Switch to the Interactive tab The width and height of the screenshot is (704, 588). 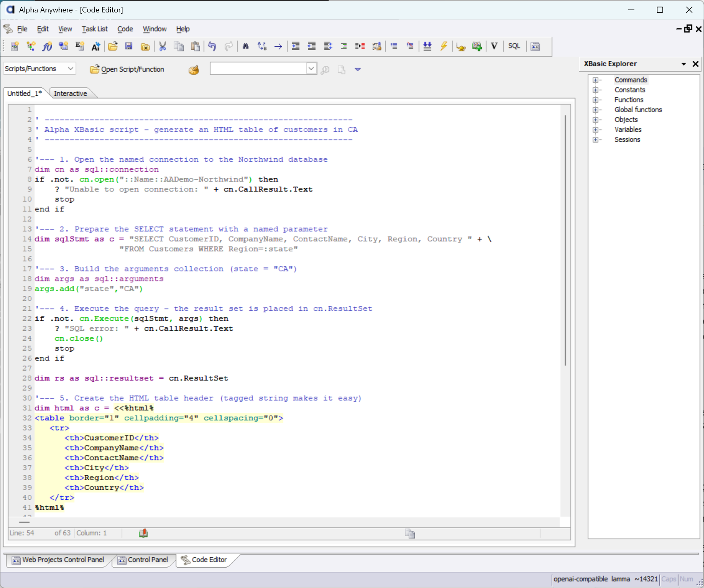tap(70, 93)
